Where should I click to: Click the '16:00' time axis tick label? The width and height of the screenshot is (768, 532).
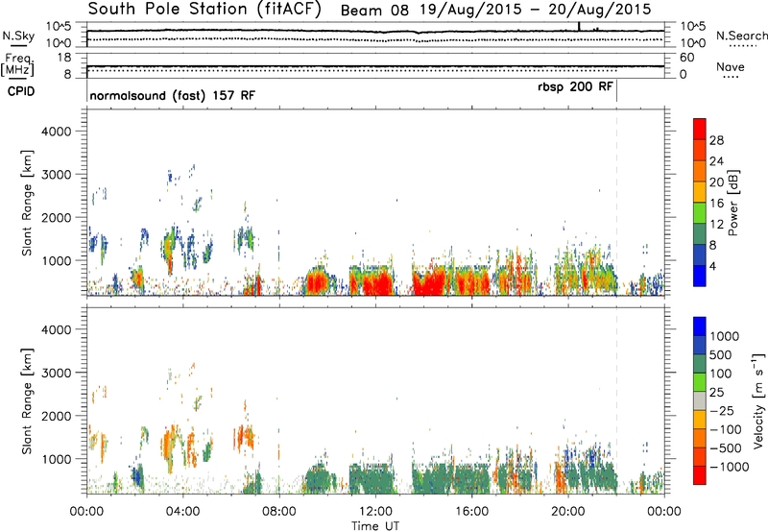click(471, 512)
